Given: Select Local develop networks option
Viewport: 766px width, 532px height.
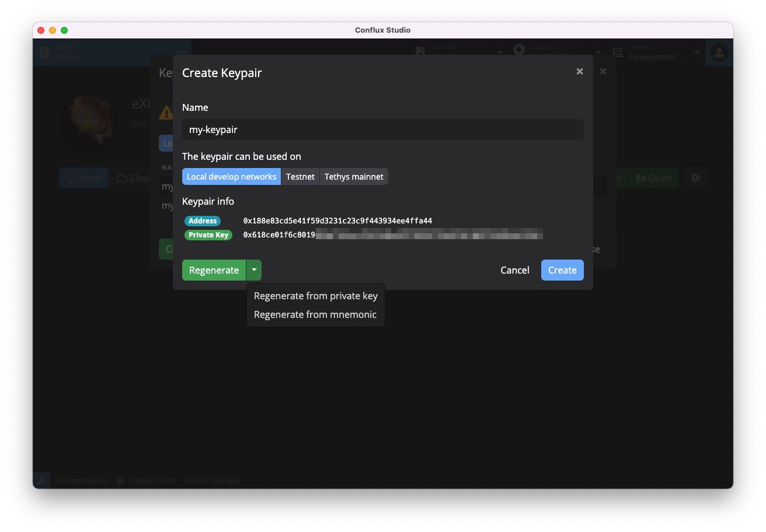Looking at the screenshot, I should click(x=232, y=177).
